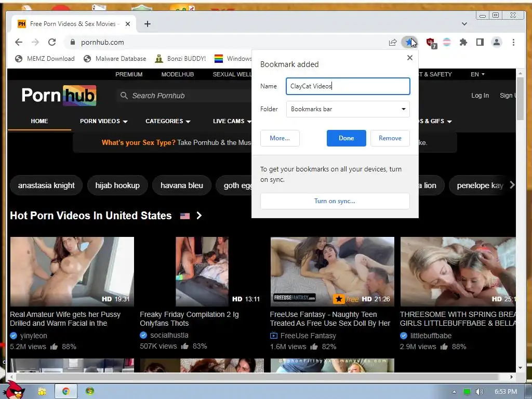Open the Bonzi BUDDY! bookmark
532x399 pixels.
tap(180, 59)
